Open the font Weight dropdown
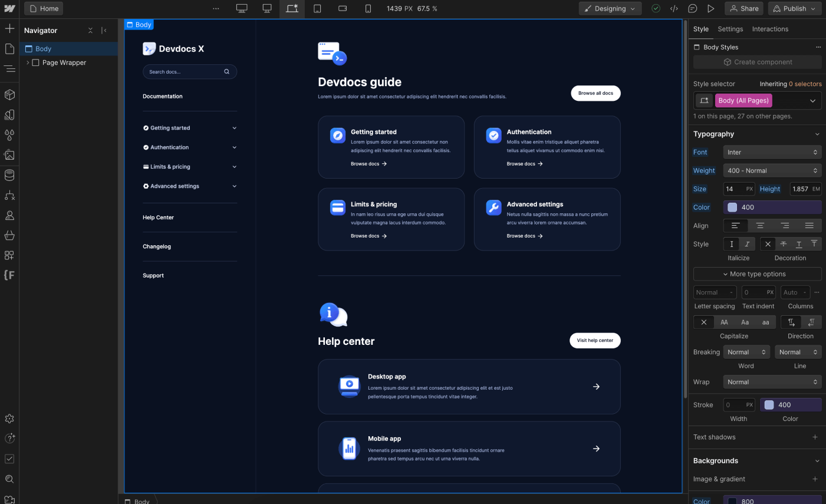Screen dimensions: 826x504 click(x=772, y=170)
